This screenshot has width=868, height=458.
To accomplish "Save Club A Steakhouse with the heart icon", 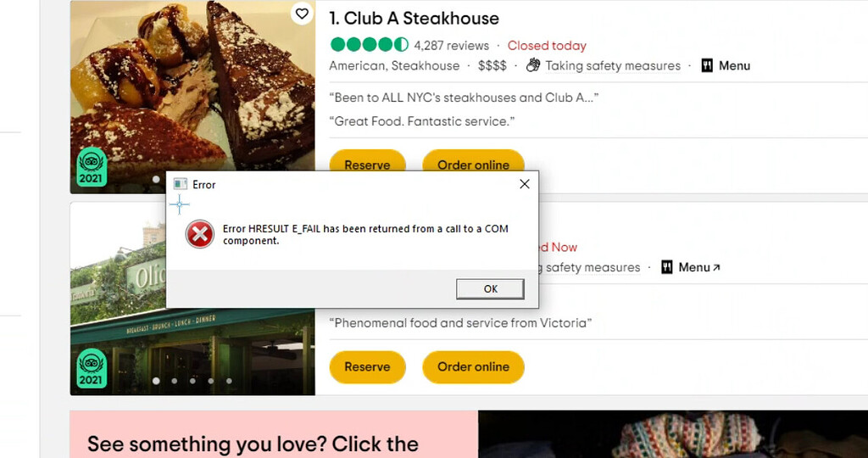I will pos(302,14).
